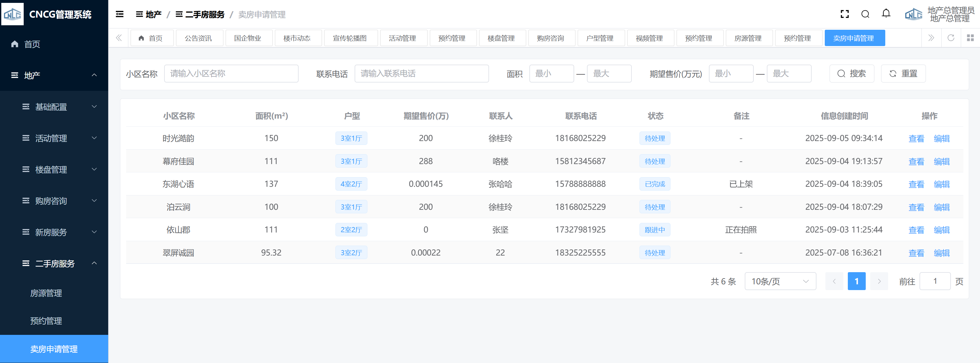Click the 重置 button

[903, 73]
